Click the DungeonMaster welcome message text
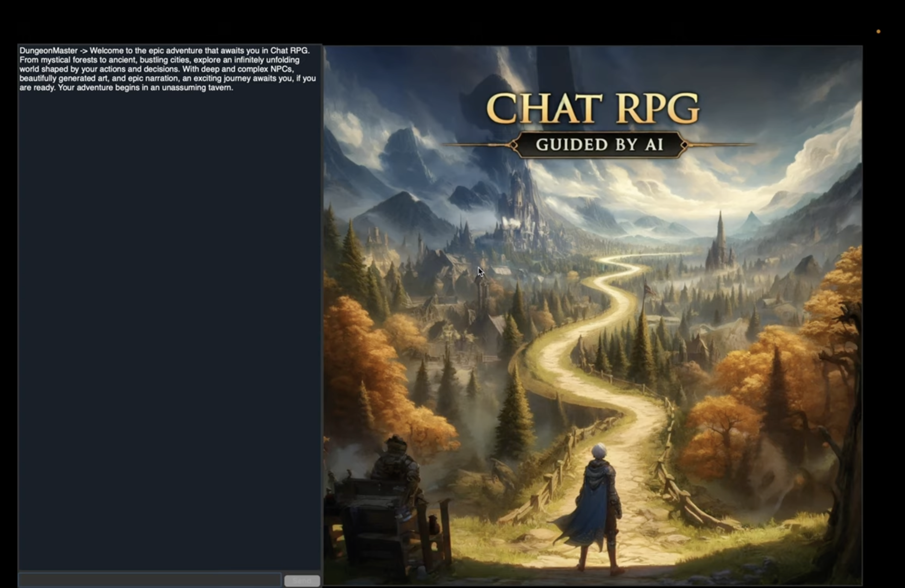 coord(167,69)
